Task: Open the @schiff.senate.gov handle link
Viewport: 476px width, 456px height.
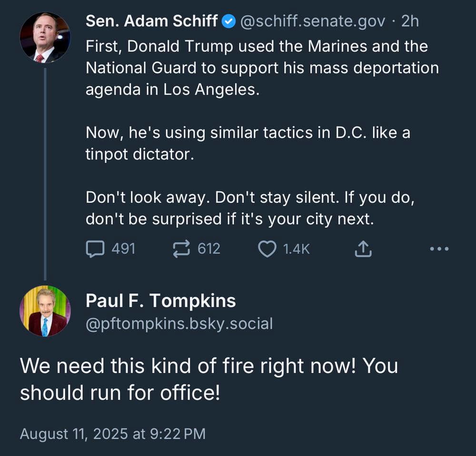Action: (313, 21)
